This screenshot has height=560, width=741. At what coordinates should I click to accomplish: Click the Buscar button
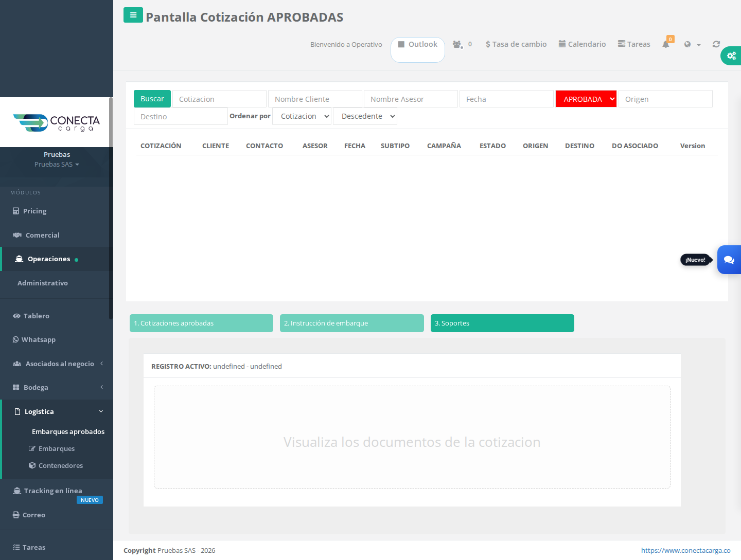(152, 99)
